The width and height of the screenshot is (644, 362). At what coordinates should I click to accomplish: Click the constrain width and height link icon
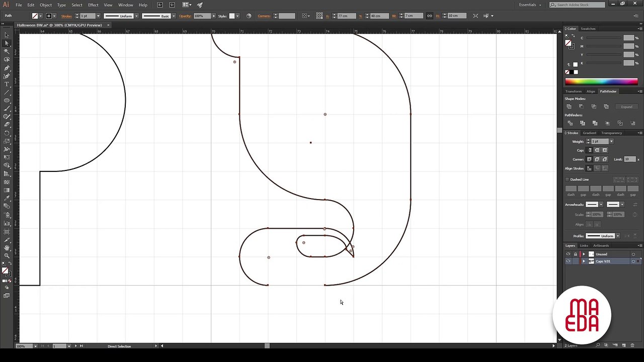point(429,16)
